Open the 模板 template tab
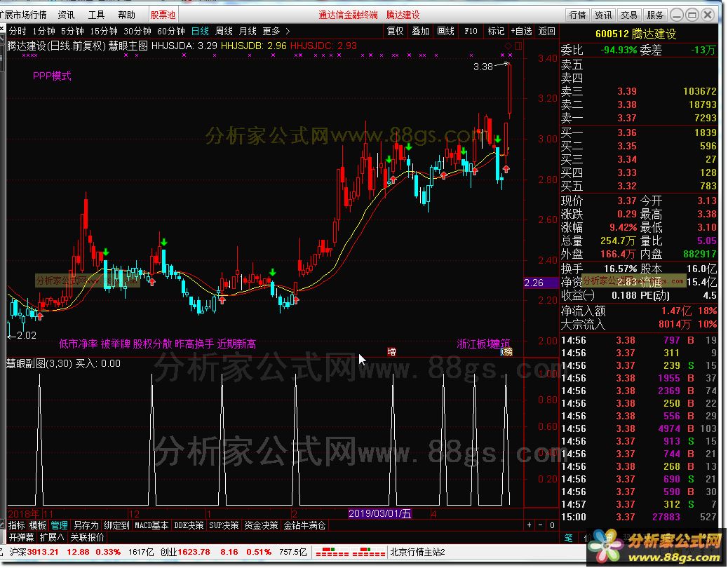 coord(38,525)
